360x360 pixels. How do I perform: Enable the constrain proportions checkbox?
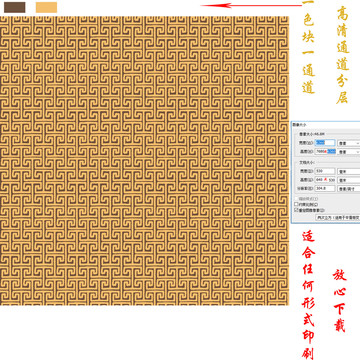(x=296, y=204)
